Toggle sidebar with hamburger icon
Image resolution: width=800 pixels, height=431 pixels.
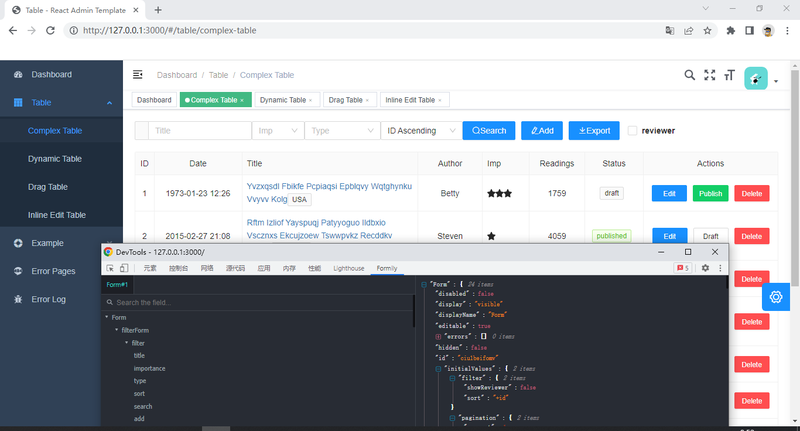(138, 75)
